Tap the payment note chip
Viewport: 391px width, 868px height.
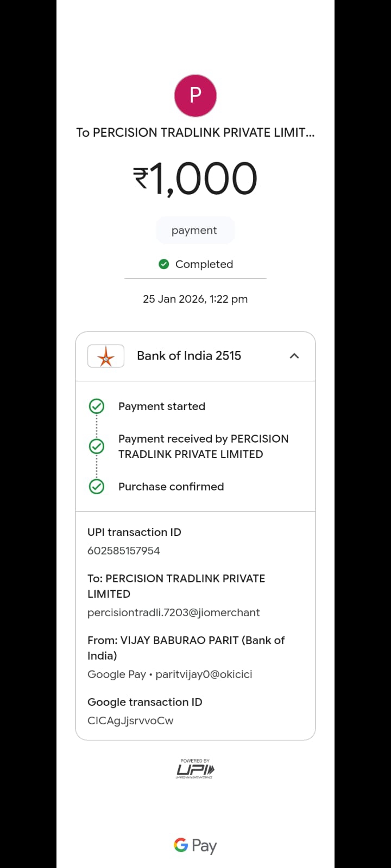[x=195, y=231]
